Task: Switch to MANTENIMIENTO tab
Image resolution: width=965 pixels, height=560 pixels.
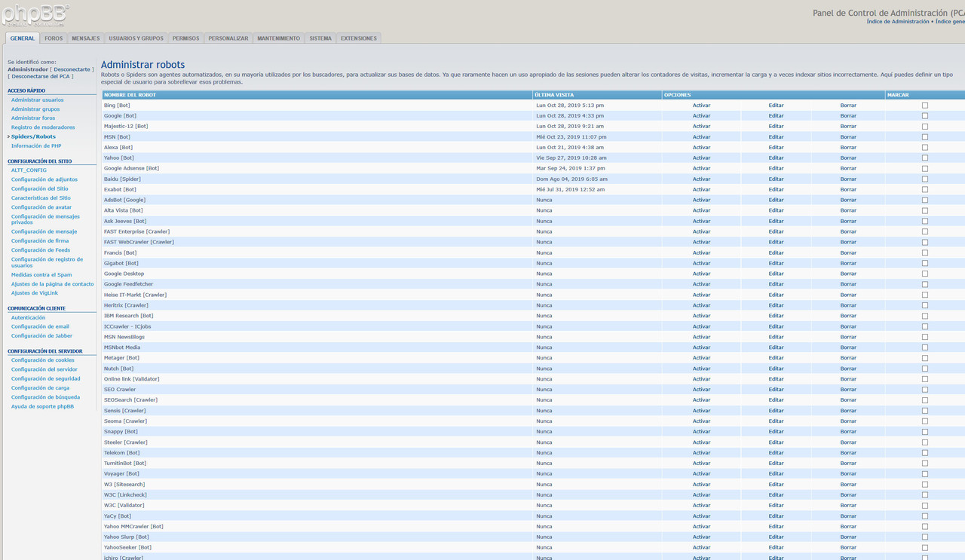Action: click(278, 38)
